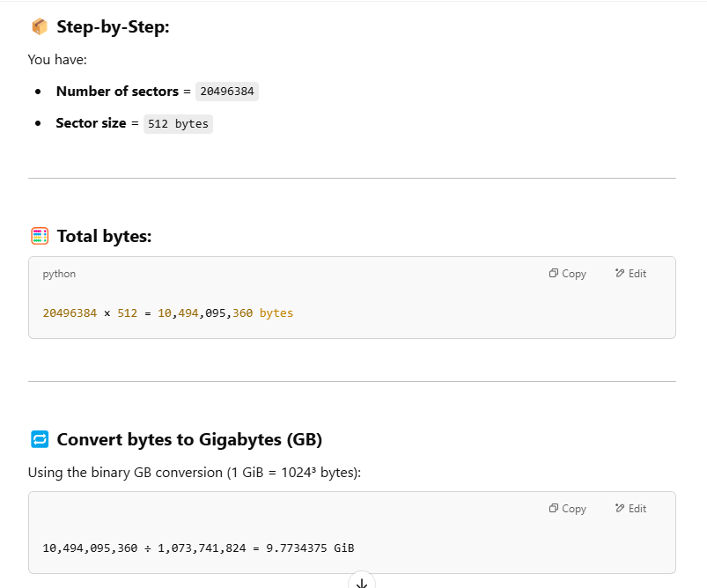The image size is (707, 588).
Task: Click the 20496384 inline code chip
Action: [x=226, y=92]
